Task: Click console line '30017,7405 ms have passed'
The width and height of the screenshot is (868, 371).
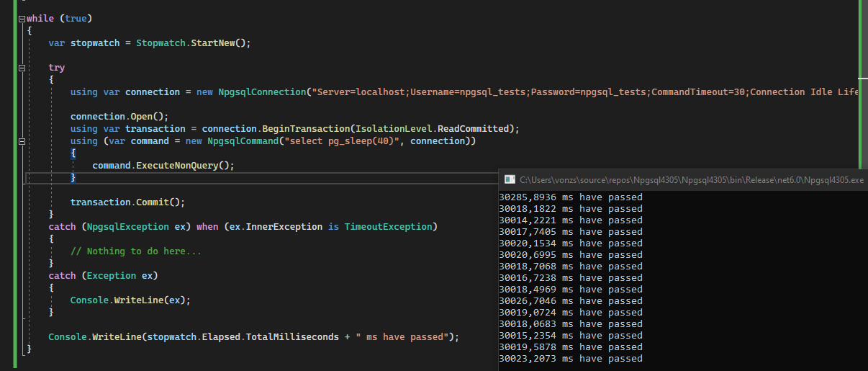Action: click(571, 231)
